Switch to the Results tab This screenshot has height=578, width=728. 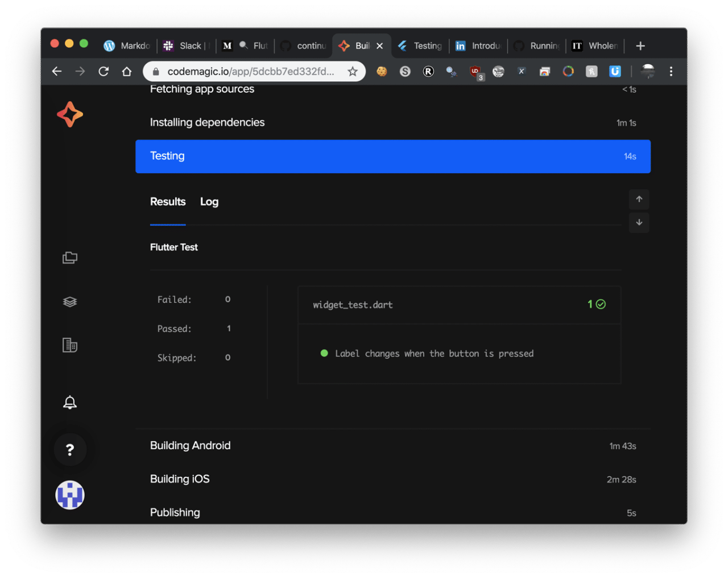point(168,202)
